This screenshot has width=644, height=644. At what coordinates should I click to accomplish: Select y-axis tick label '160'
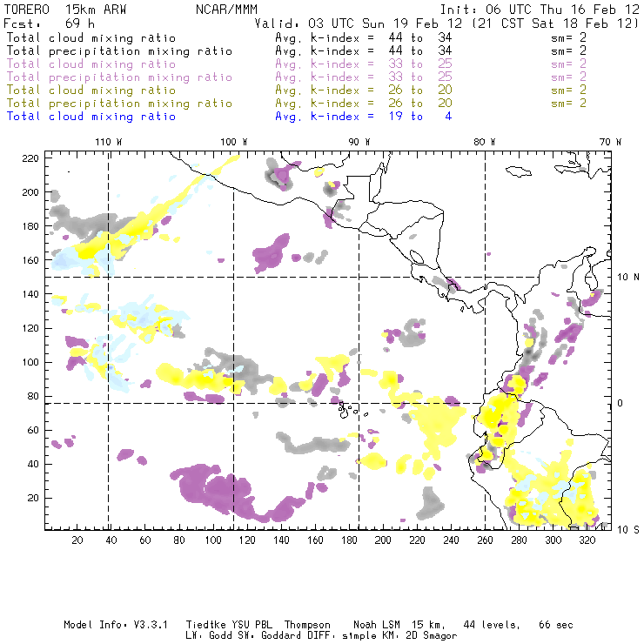coord(30,260)
